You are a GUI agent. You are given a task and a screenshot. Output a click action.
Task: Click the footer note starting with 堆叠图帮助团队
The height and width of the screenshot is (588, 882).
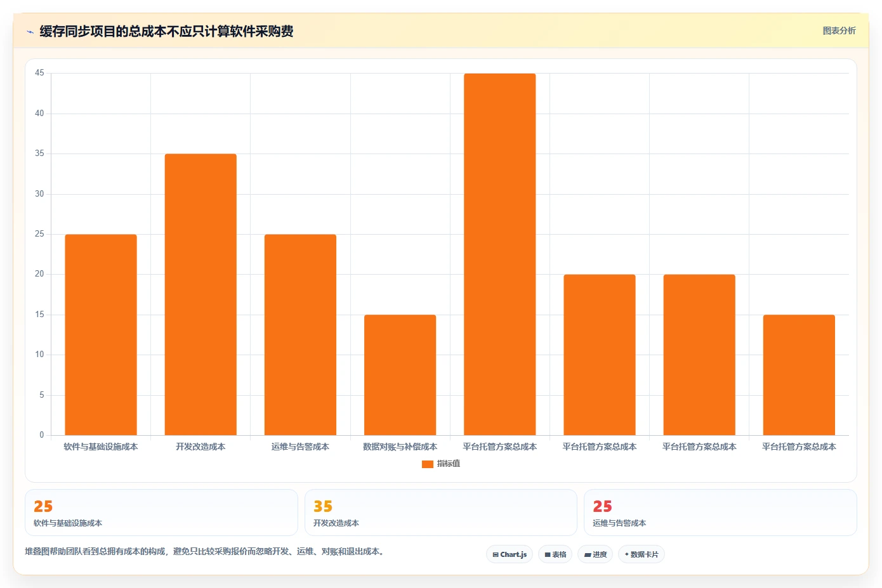pos(205,552)
